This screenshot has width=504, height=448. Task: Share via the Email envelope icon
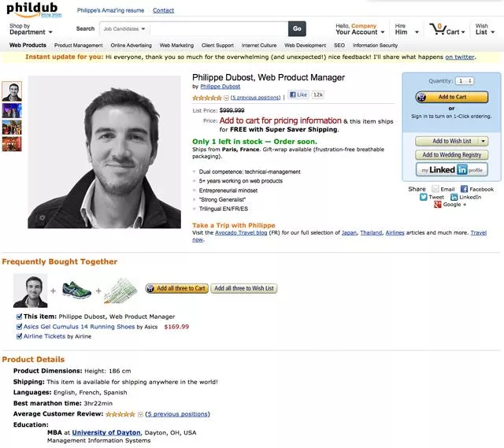(435, 189)
